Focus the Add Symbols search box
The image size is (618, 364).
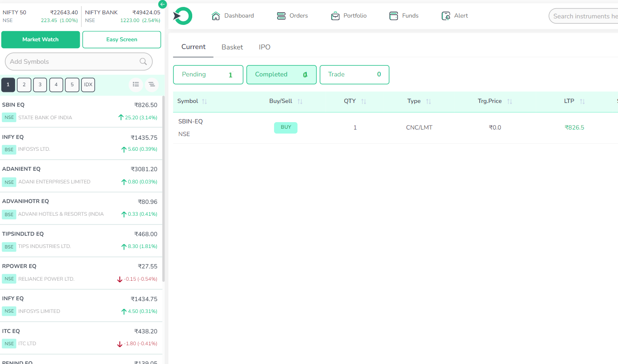tap(79, 62)
